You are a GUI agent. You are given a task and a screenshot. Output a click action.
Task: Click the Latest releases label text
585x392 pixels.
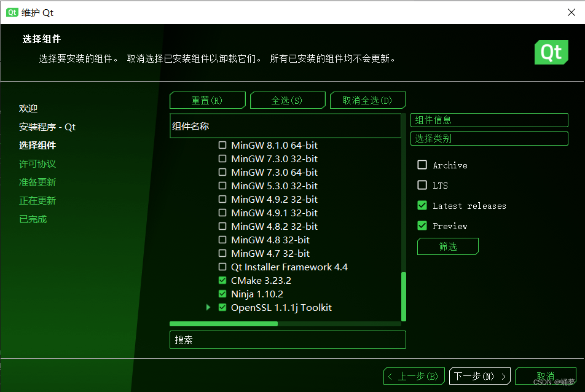pos(469,206)
